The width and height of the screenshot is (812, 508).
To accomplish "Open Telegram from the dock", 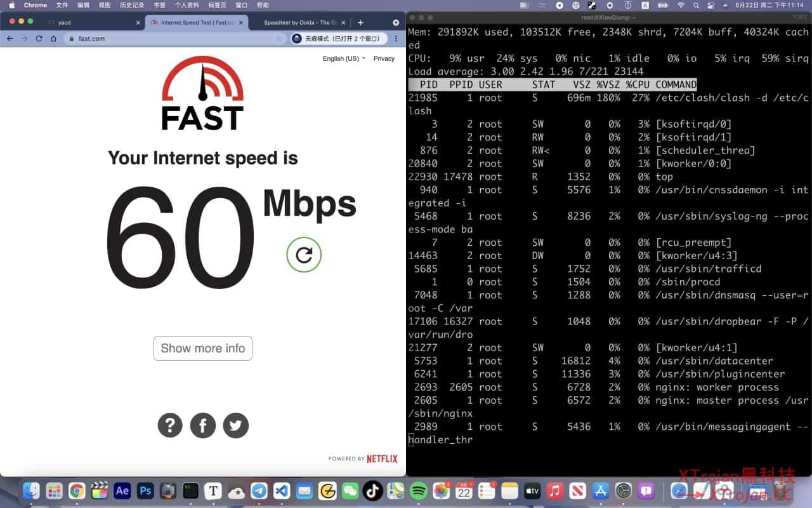I will 259,491.
